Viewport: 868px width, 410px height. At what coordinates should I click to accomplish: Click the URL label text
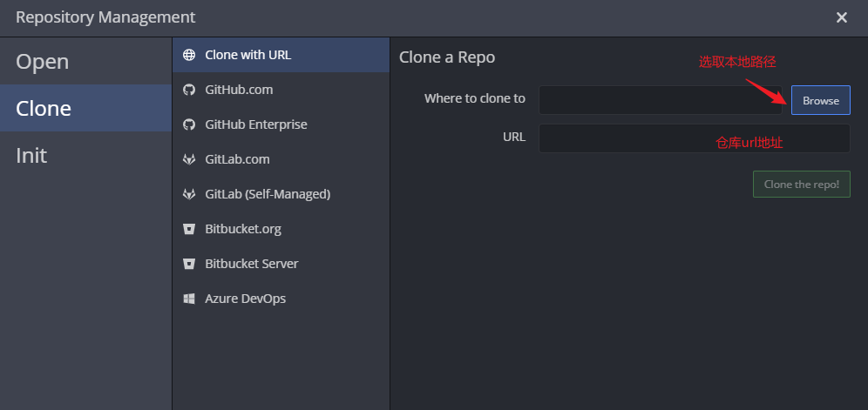513,137
